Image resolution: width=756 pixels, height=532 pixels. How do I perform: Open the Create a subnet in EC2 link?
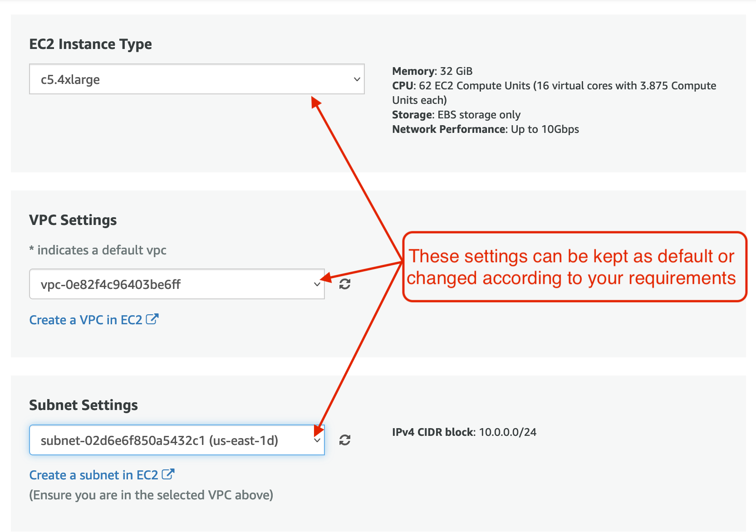pyautogui.click(x=93, y=475)
